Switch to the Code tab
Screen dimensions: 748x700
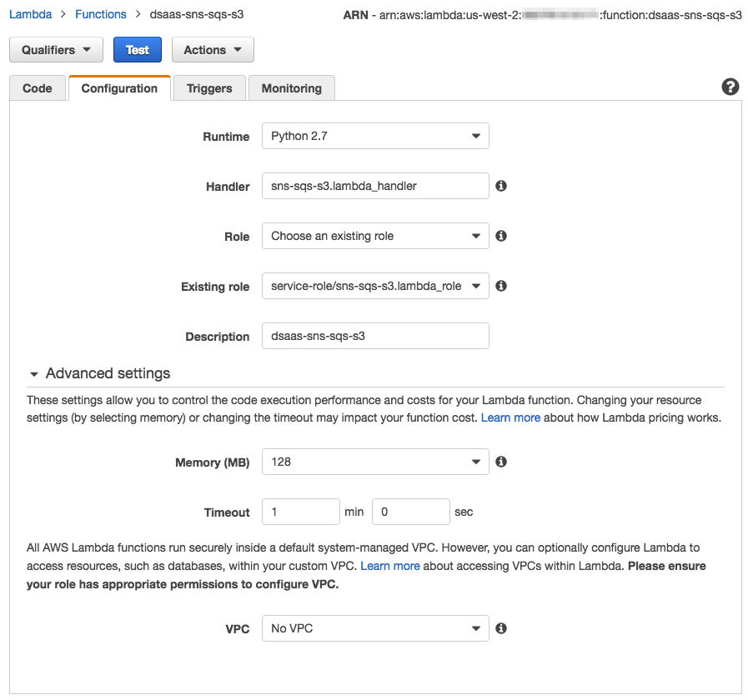coord(38,87)
